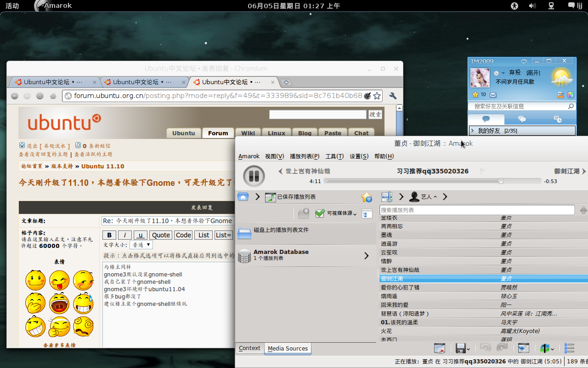This screenshot has width=588, height=368.
Task: Click the TM2009 mail envelope icon
Action: [493, 95]
